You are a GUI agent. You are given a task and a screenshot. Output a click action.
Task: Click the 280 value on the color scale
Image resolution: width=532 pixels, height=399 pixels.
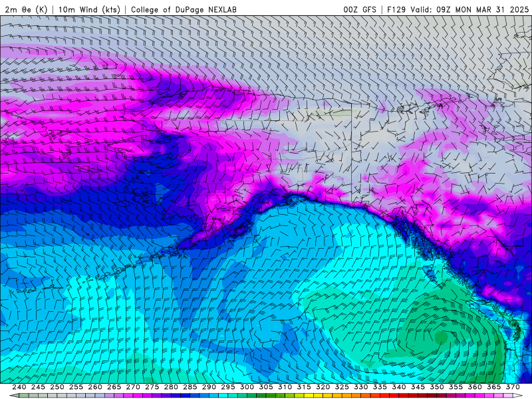[171, 387]
